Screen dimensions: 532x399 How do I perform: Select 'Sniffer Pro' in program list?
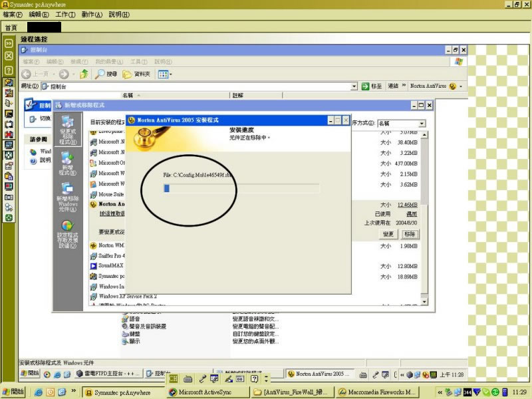point(108,255)
